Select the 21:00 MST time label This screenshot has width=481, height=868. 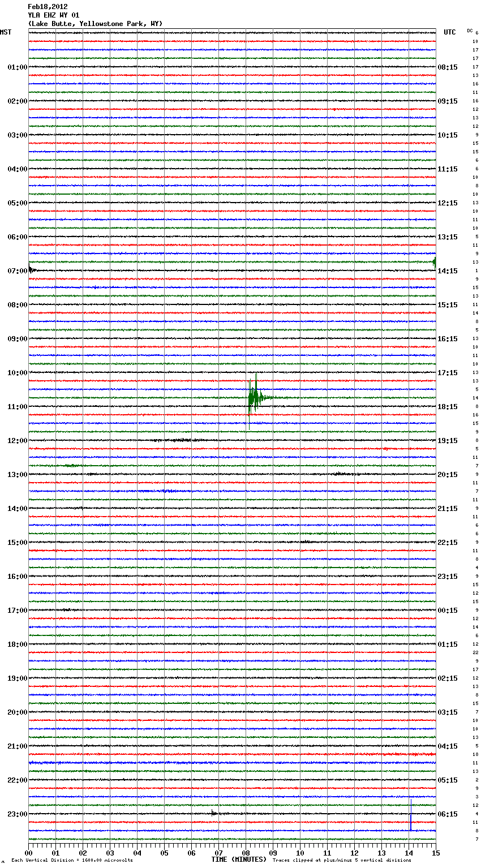18,746
